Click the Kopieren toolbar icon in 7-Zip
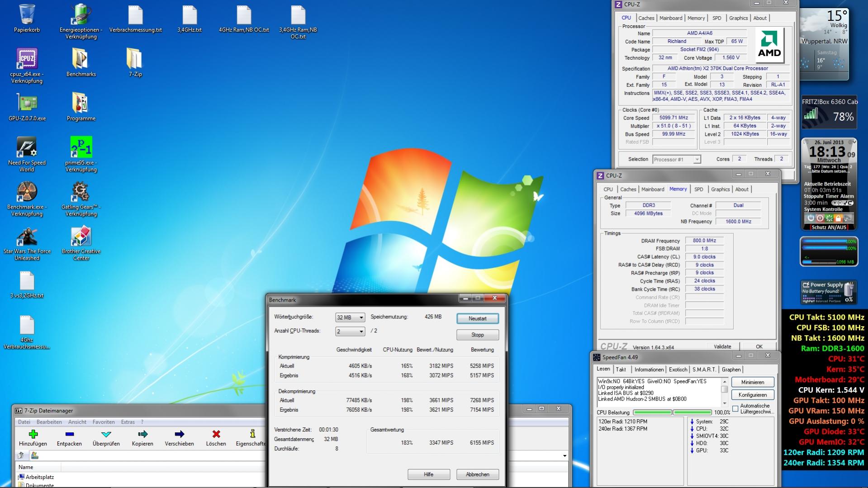 point(142,434)
